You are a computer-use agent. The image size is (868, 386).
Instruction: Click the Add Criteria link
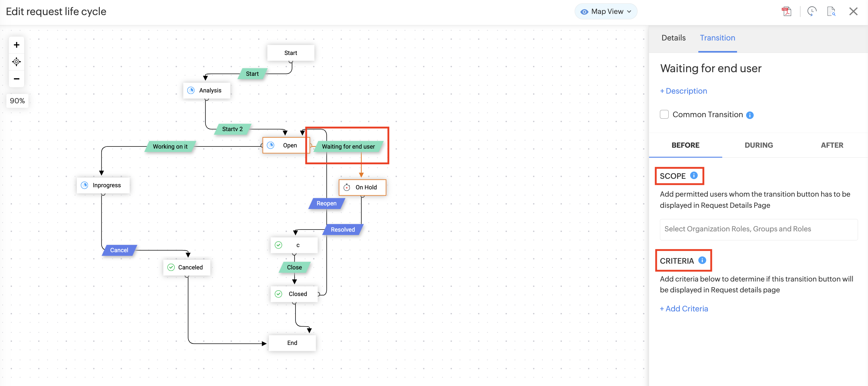pyautogui.click(x=684, y=309)
